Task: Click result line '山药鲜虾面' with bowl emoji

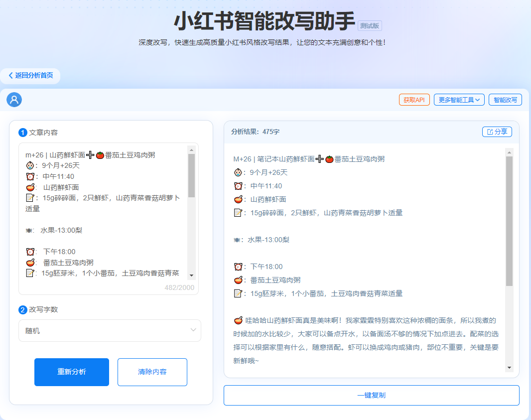Action: [260, 199]
